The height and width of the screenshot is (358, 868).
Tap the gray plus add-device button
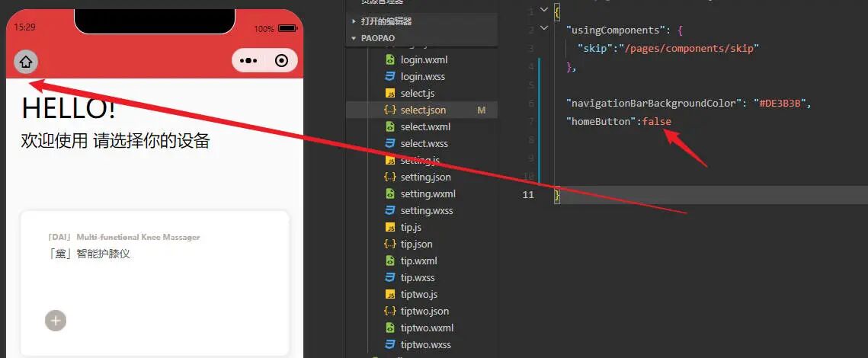click(56, 321)
